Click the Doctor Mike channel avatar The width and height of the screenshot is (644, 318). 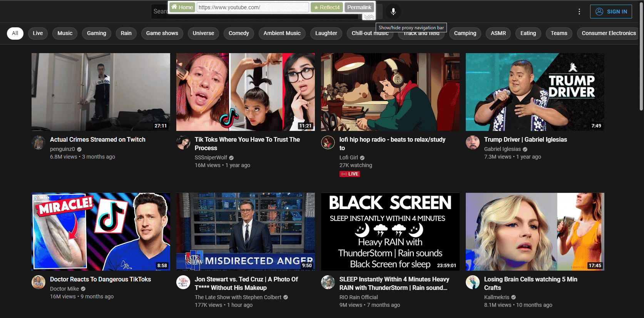(38, 282)
